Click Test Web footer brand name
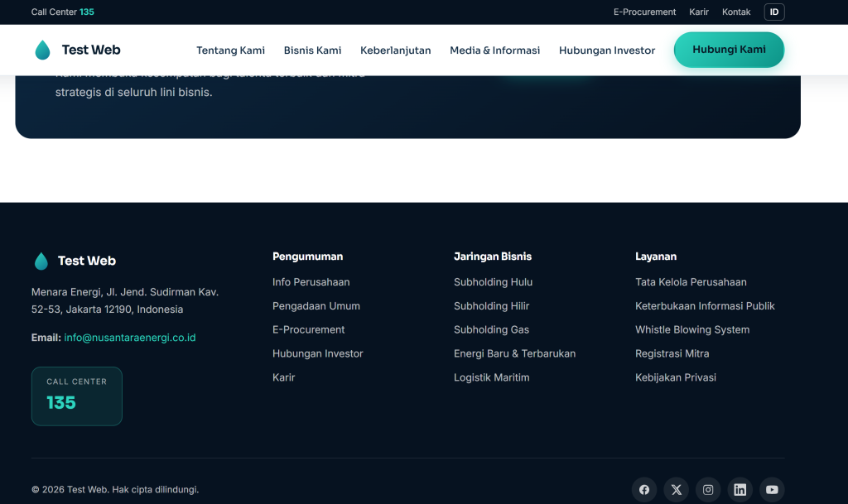 click(86, 261)
